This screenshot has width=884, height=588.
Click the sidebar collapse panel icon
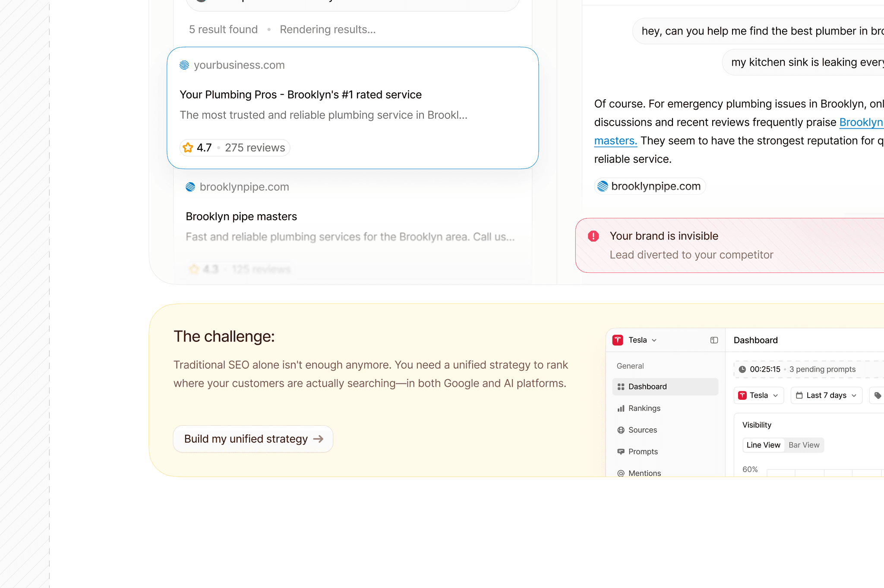pos(714,340)
